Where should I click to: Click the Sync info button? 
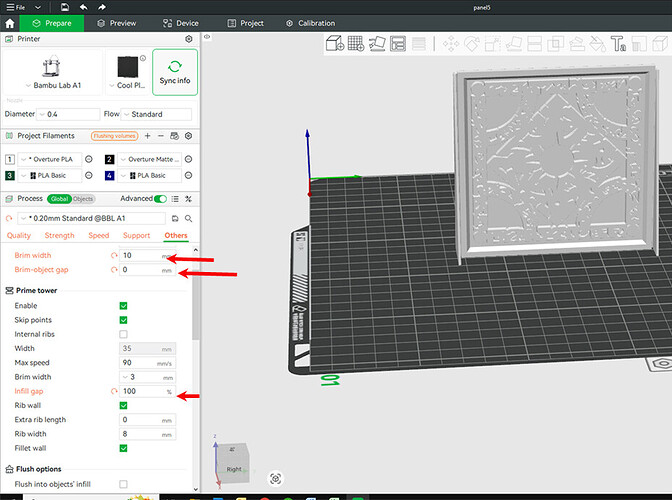175,72
